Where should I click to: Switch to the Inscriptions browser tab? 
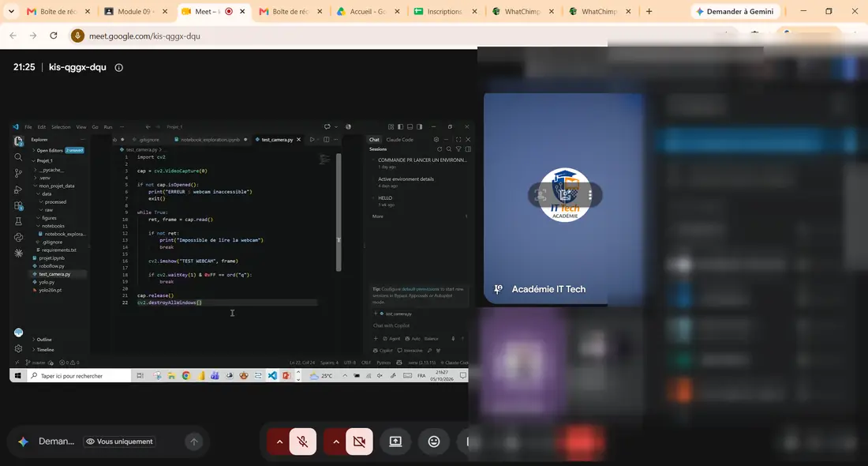[444, 11]
